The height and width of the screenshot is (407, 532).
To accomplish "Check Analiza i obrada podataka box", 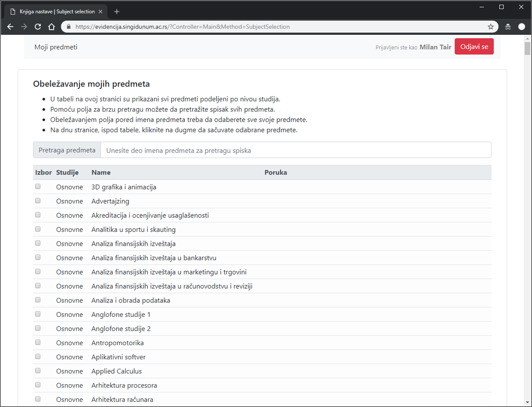I will point(38,300).
